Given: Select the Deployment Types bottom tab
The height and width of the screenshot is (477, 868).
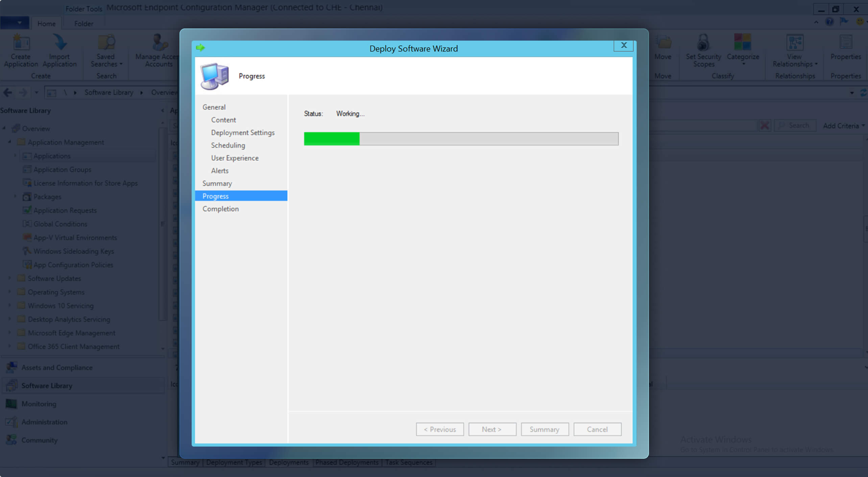Looking at the screenshot, I should (x=234, y=462).
